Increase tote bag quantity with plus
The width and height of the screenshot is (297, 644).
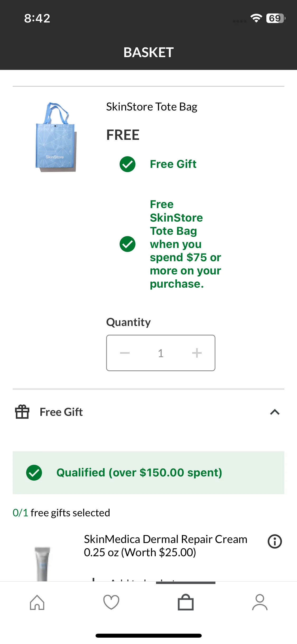[197, 353]
